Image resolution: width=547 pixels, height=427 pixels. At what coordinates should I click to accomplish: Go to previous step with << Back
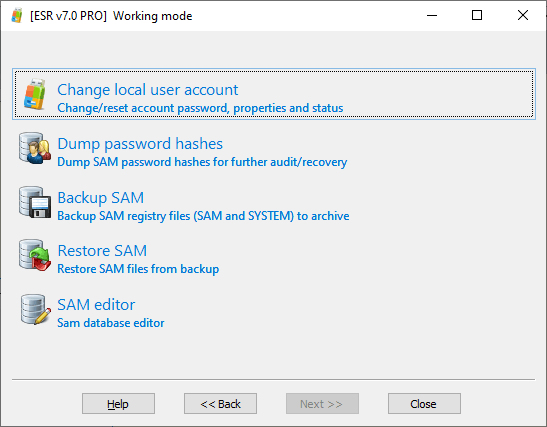[220, 404]
